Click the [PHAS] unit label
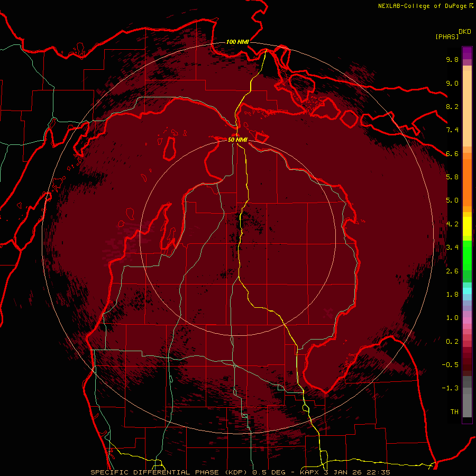 click(447, 36)
